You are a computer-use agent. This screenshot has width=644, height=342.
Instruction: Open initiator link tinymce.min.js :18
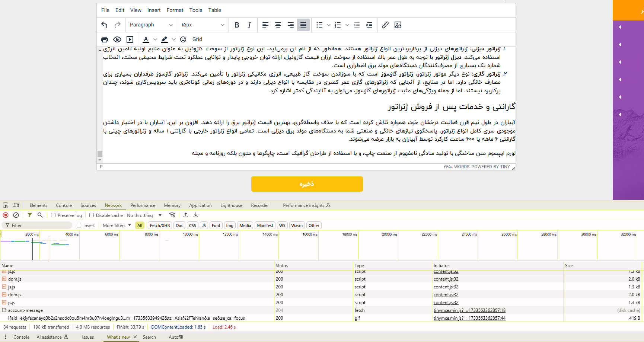(x=469, y=310)
